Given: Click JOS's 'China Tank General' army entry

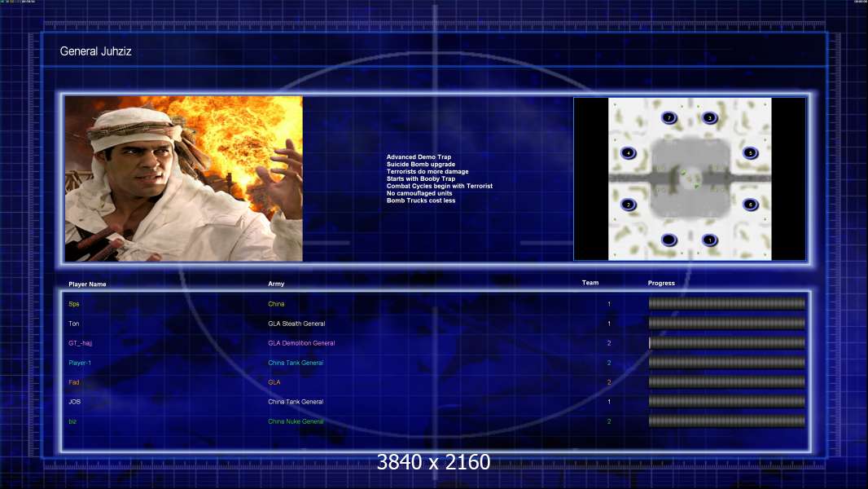Looking at the screenshot, I should click(296, 402).
